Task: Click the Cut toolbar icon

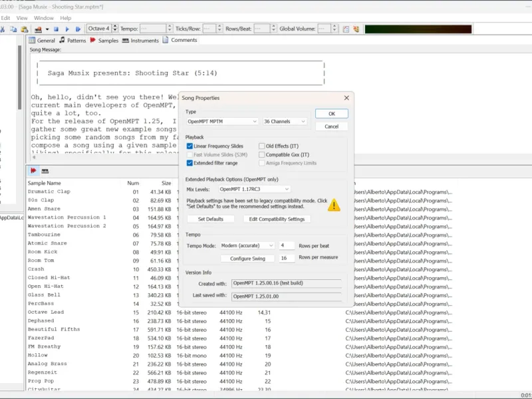Action: pos(2,29)
